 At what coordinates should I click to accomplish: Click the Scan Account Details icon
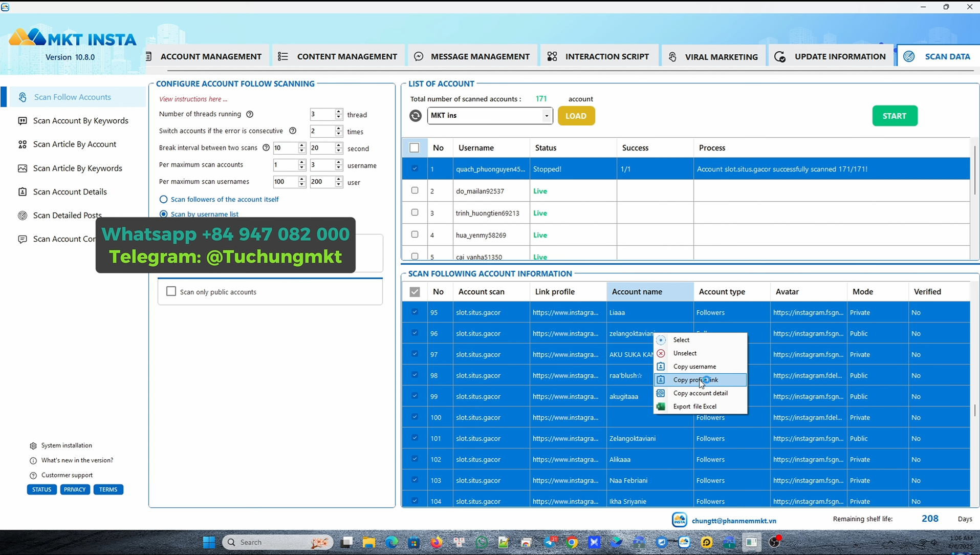[23, 192]
